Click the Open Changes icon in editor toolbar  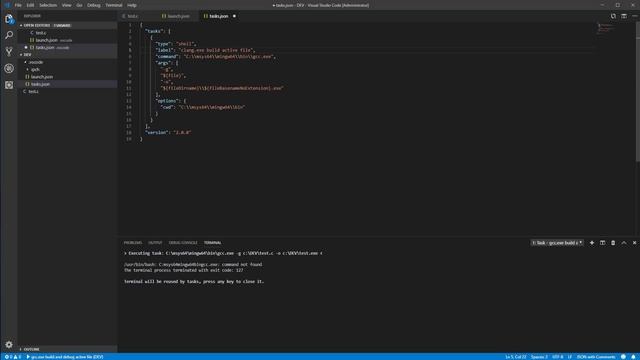613,16
